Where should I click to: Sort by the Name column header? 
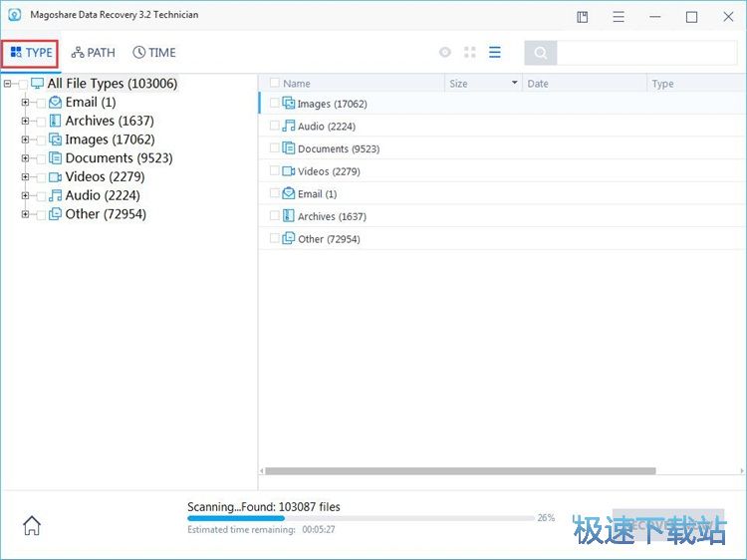coord(297,84)
